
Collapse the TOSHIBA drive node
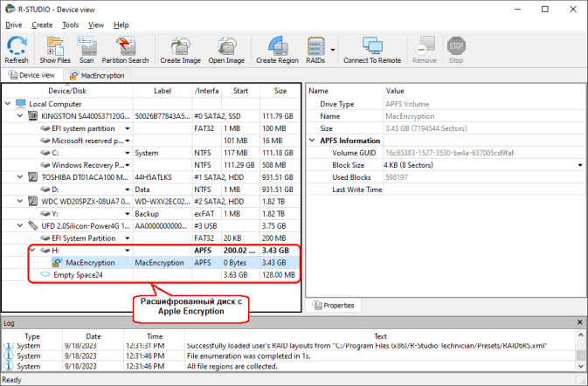[x=20, y=176]
